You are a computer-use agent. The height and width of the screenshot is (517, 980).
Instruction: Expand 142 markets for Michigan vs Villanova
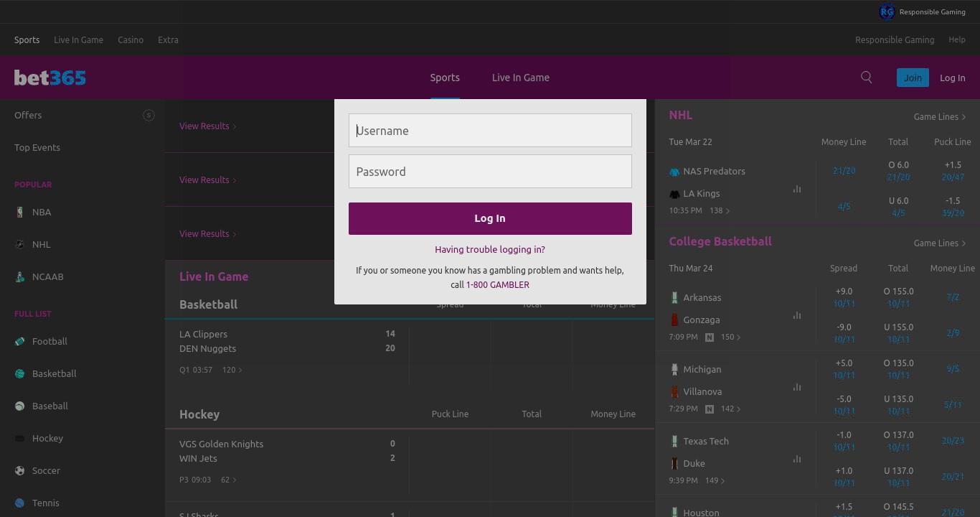pyautogui.click(x=730, y=409)
